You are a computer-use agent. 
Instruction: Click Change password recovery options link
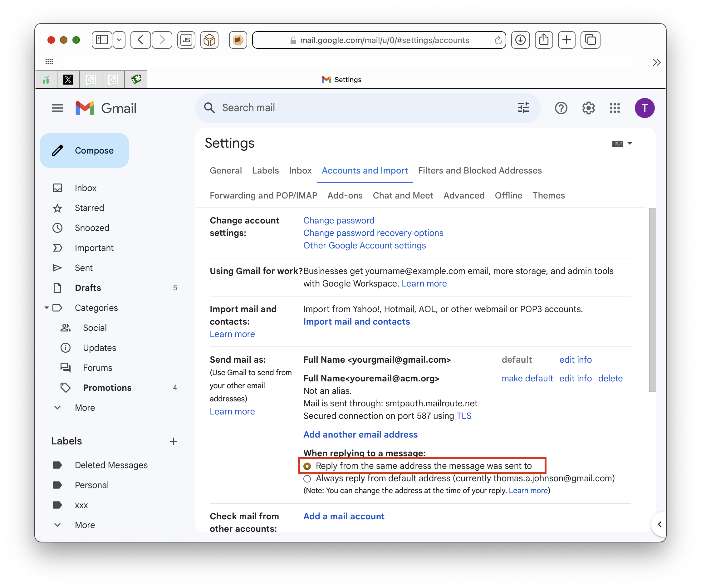(373, 233)
